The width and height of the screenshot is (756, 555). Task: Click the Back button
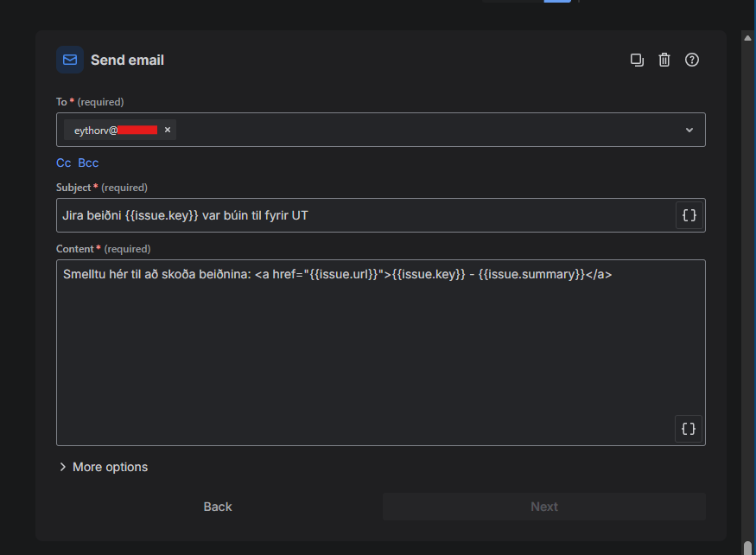[217, 507]
